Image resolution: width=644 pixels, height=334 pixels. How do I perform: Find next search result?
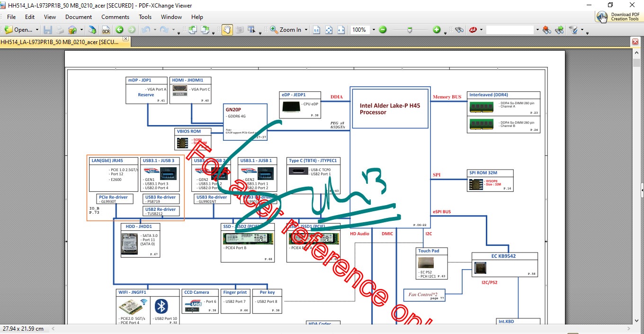(x=559, y=30)
